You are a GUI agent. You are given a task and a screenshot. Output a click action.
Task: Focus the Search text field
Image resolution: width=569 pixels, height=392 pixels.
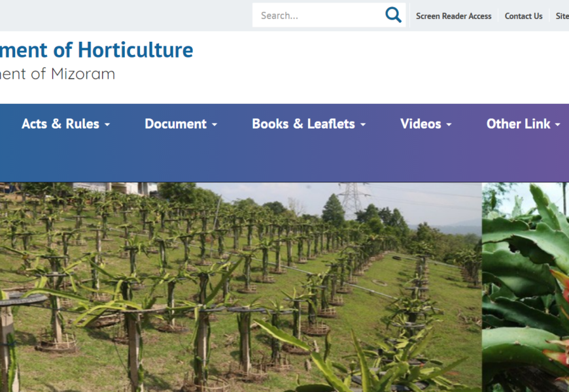click(x=319, y=15)
